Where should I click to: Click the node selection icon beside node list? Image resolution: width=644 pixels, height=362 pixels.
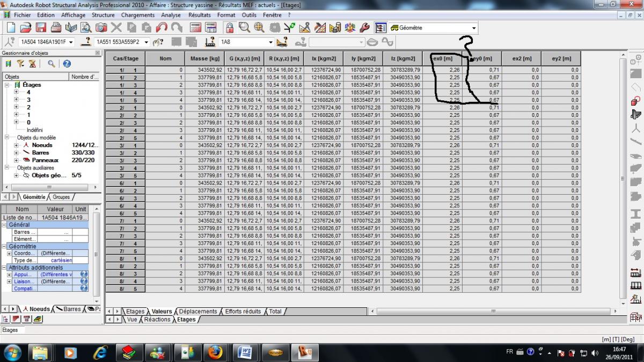pos(10,42)
